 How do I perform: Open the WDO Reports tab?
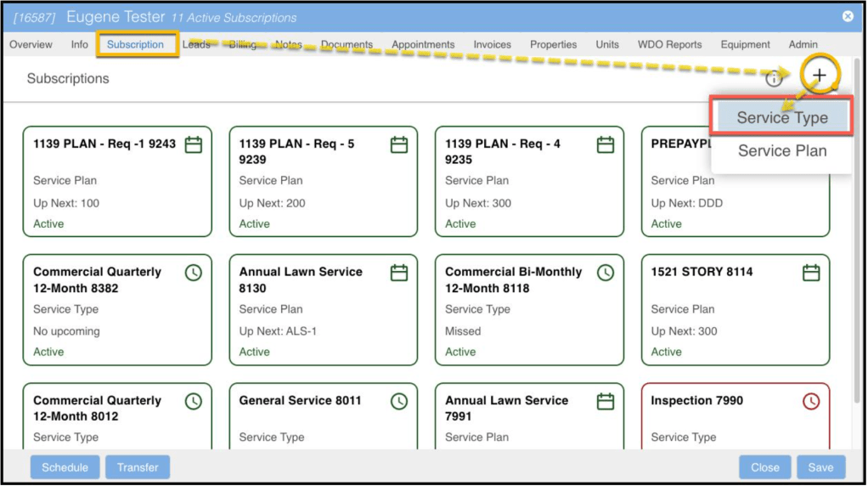(x=671, y=45)
